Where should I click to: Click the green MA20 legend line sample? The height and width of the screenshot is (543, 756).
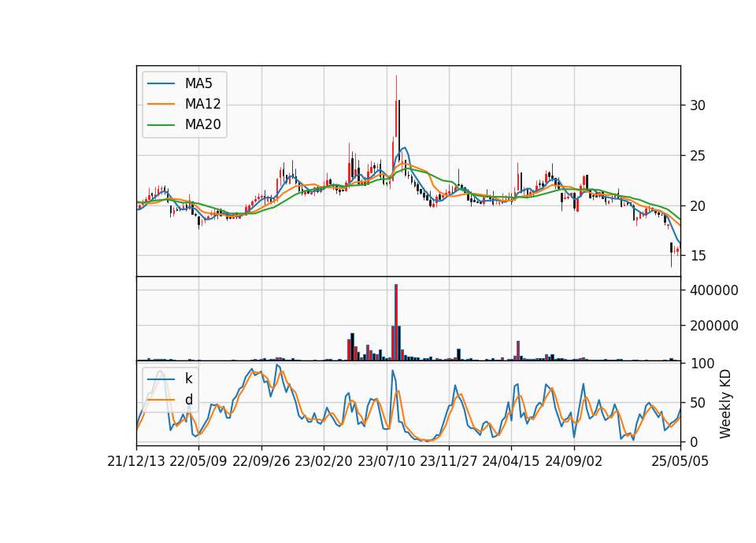161,125
